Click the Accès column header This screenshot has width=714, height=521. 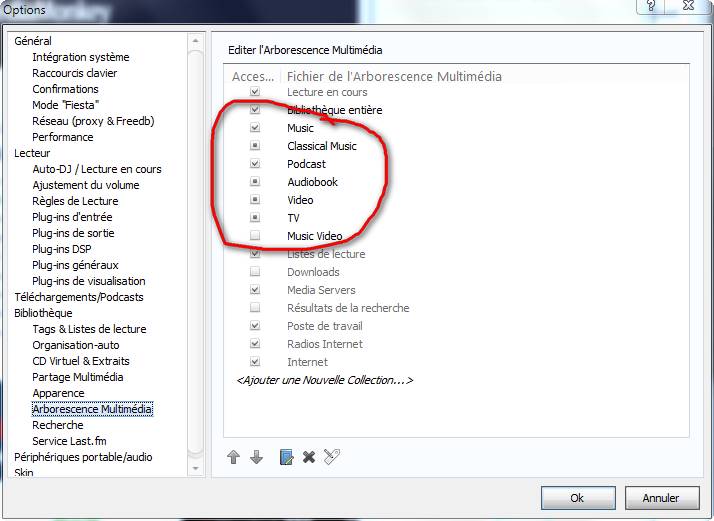(254, 76)
